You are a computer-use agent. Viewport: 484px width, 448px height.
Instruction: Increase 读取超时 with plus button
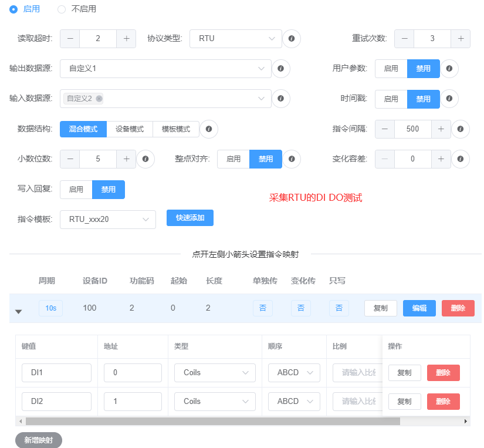(x=126, y=39)
